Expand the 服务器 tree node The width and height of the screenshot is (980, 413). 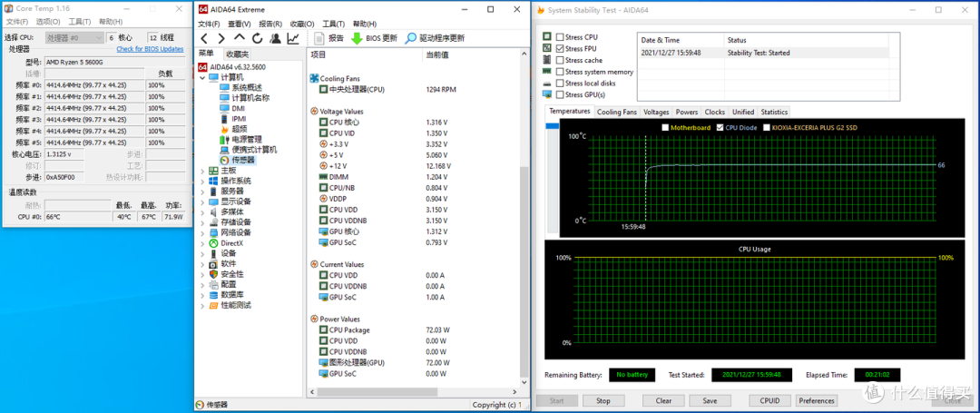(201, 192)
